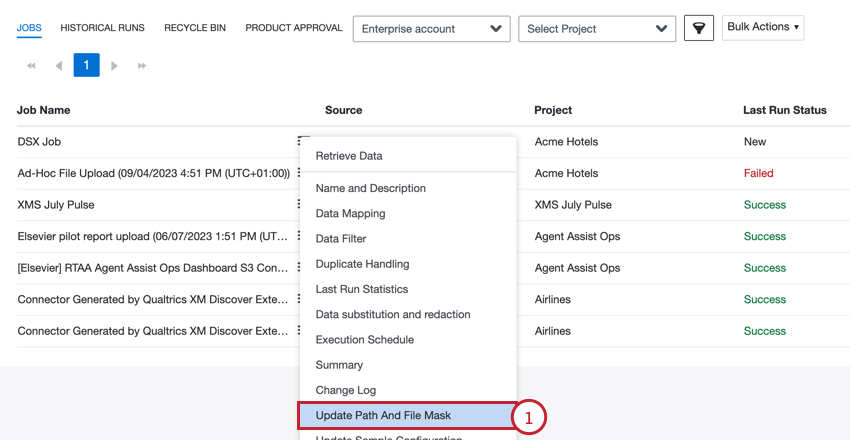Click the Job Name column header

click(x=44, y=110)
